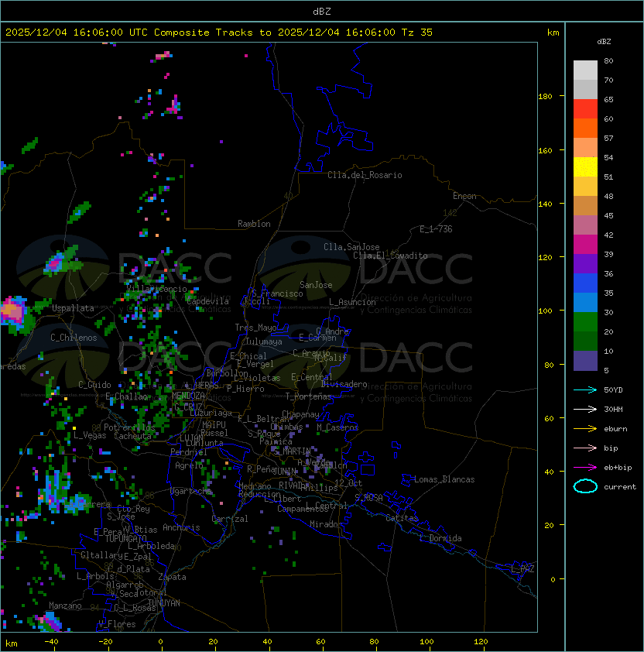Click the 'Lomas_Blancas' map label
644x652 pixels.
(x=444, y=479)
